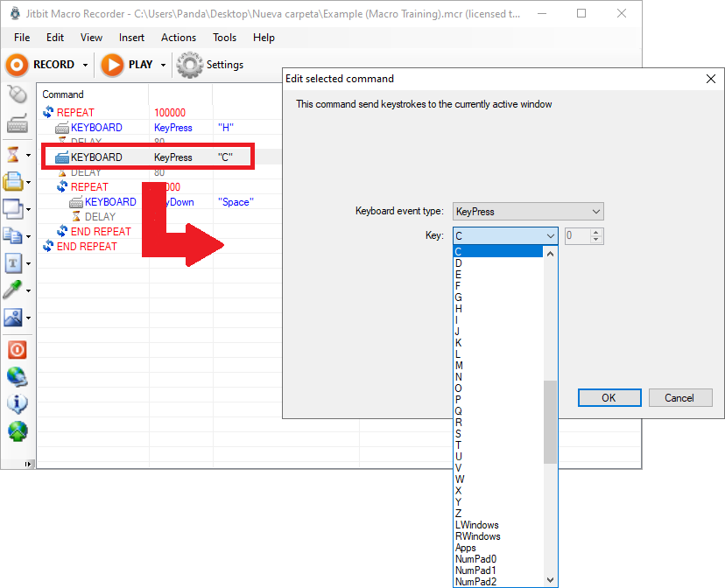725x588 pixels.
Task: Confirm dialog with OK button
Action: (x=609, y=398)
